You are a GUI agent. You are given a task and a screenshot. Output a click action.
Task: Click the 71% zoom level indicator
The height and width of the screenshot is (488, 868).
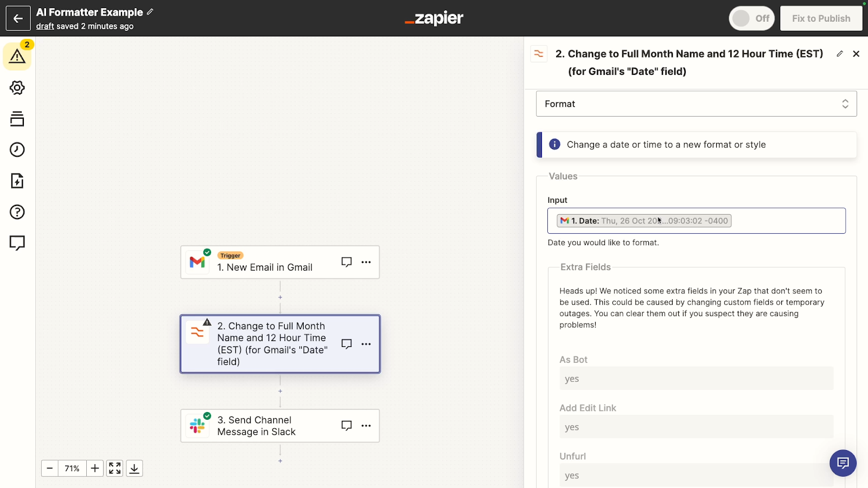72,468
